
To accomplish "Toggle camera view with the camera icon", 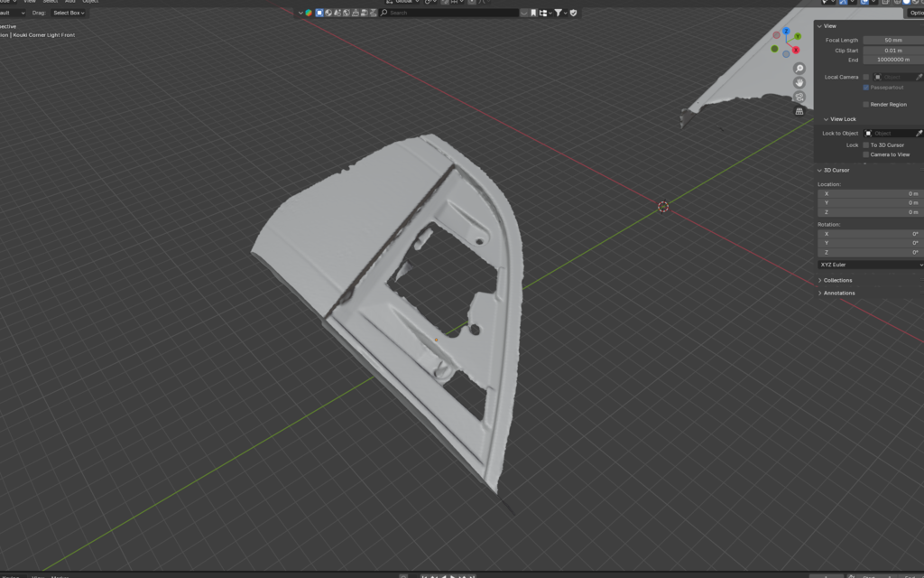I will (799, 97).
